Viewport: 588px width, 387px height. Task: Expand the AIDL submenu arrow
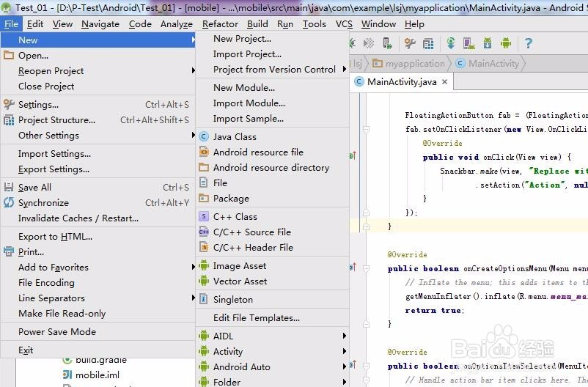(345, 336)
